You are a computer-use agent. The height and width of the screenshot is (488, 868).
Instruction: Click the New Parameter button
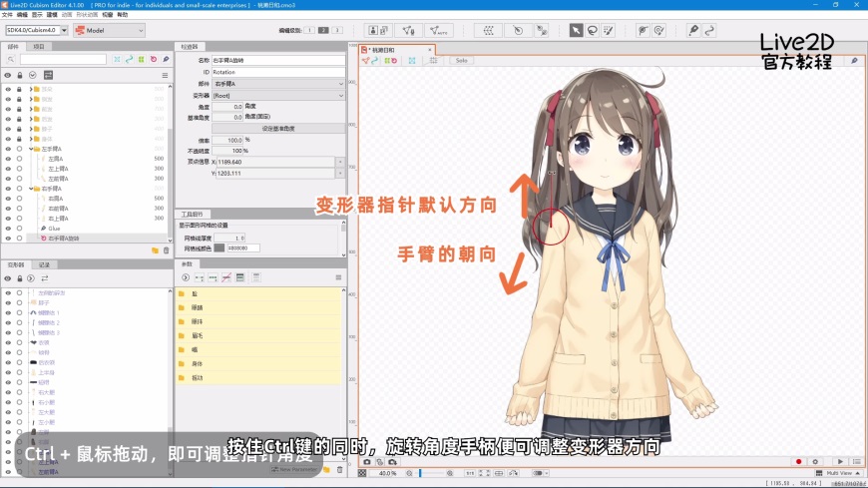pos(295,469)
